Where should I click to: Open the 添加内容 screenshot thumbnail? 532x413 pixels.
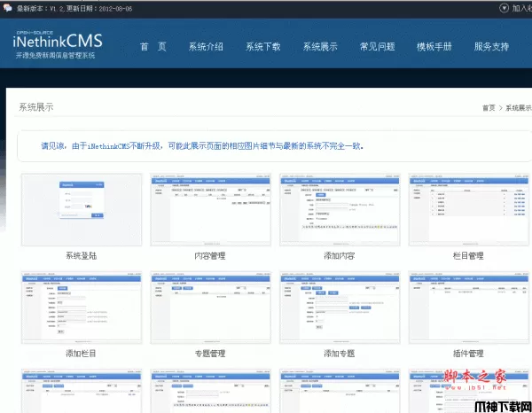(340, 209)
